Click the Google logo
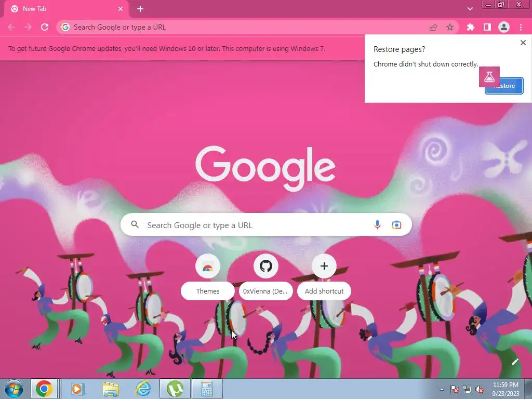This screenshot has height=399, width=532. pos(265,168)
